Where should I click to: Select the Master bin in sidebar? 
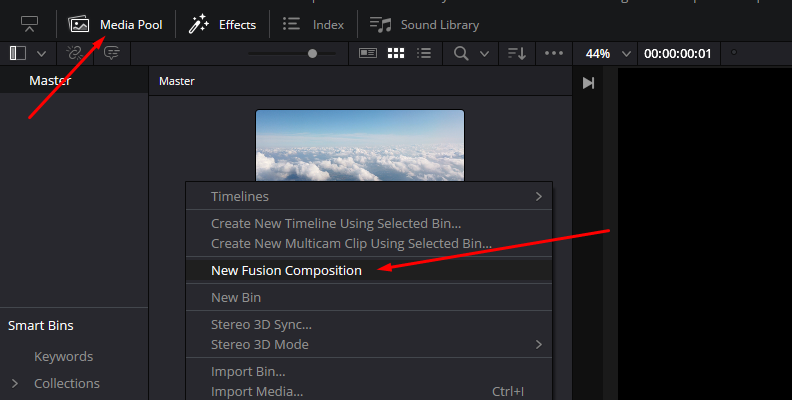coord(50,81)
